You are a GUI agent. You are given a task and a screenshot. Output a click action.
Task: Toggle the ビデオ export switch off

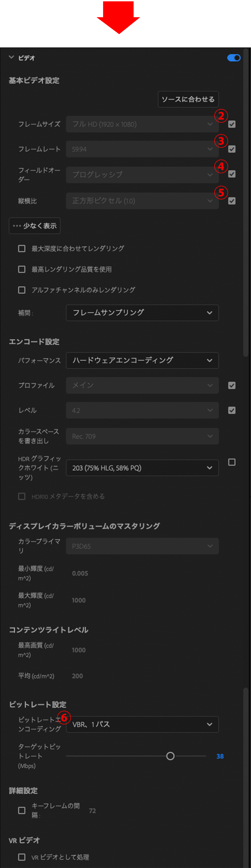pyautogui.click(x=234, y=58)
